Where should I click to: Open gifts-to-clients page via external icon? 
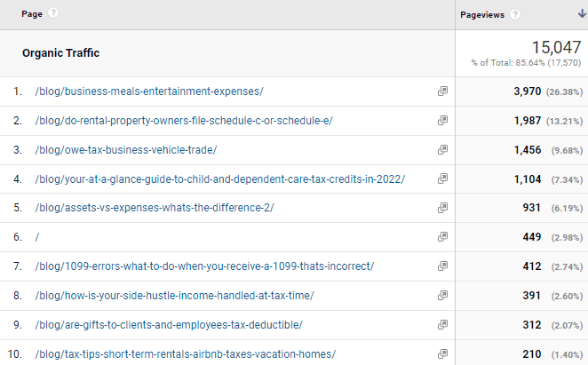[442, 325]
